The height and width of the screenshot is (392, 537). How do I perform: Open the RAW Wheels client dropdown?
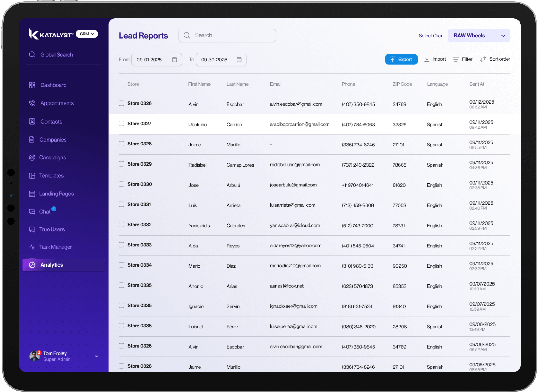pyautogui.click(x=479, y=36)
